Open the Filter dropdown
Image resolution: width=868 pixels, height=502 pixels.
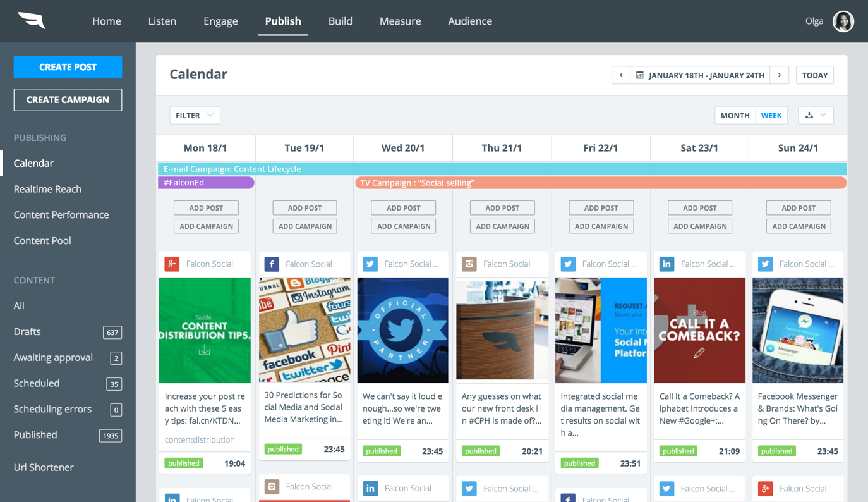coord(195,115)
